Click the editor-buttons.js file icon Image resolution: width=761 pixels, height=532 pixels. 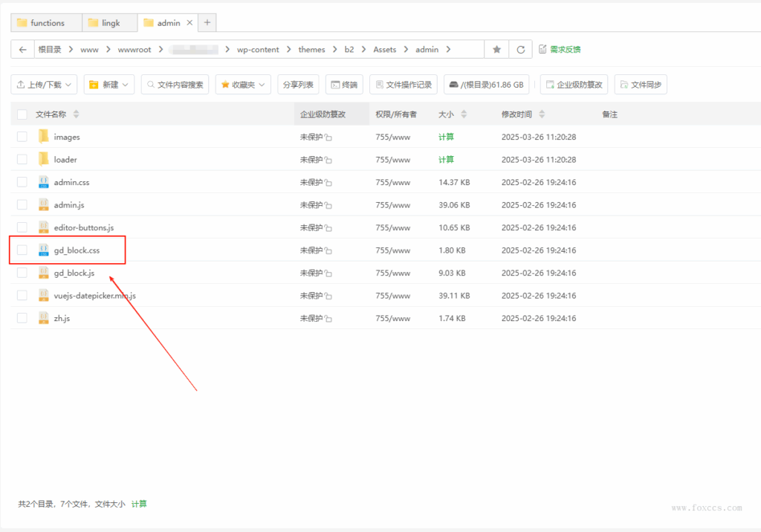tap(44, 227)
